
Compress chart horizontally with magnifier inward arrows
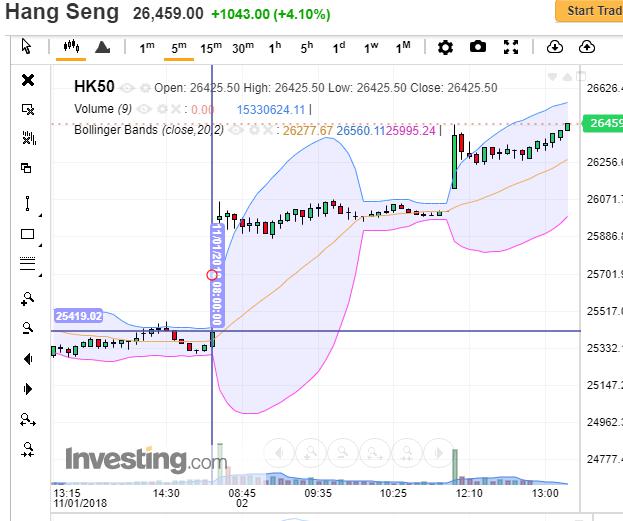click(x=28, y=450)
